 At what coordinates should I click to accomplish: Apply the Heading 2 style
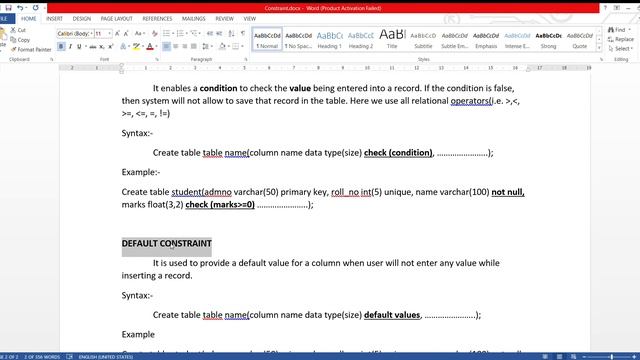tap(361, 40)
